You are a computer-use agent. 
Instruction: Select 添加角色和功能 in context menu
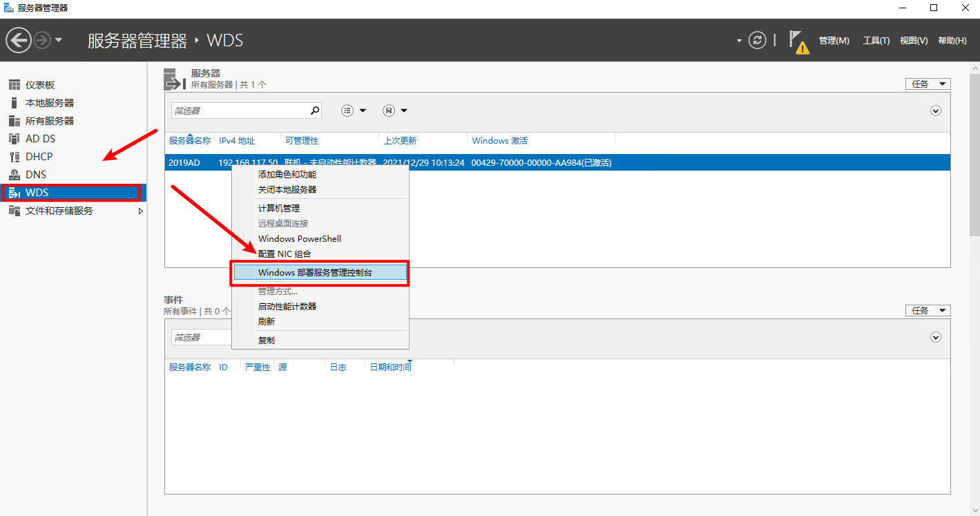pyautogui.click(x=287, y=175)
